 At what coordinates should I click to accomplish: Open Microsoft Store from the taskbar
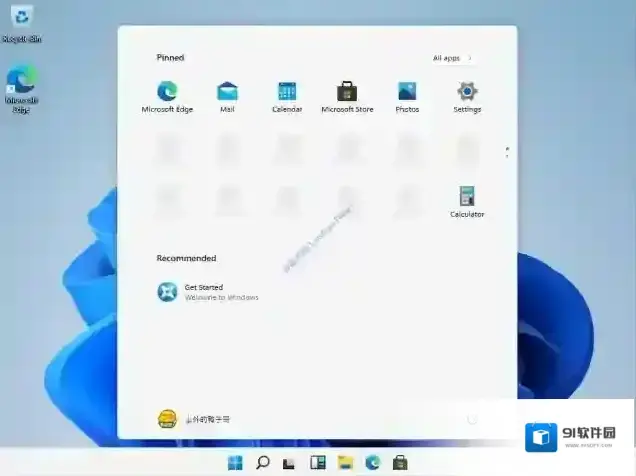(400, 462)
